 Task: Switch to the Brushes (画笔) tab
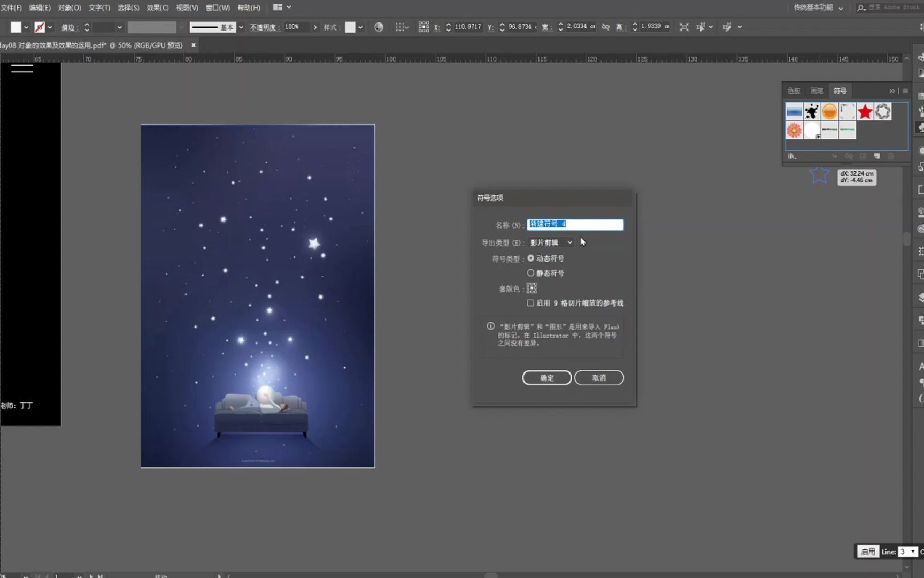(x=817, y=91)
